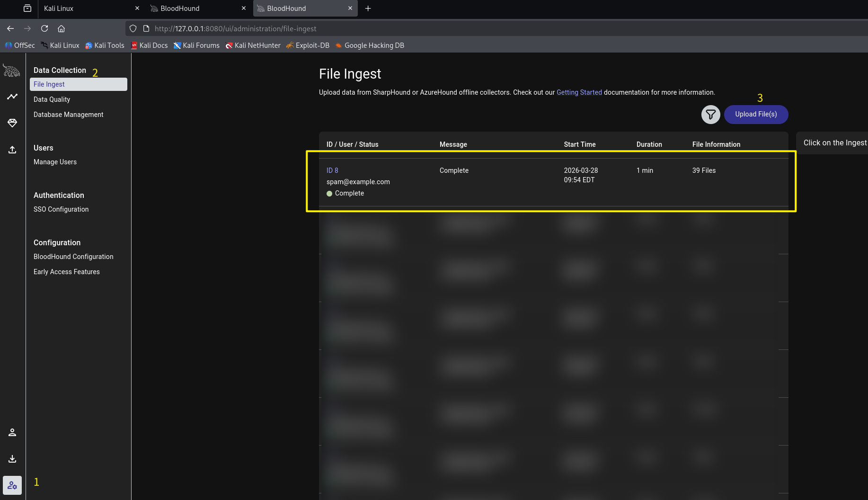Reload the current page
This screenshot has height=500, width=868.
click(x=44, y=28)
